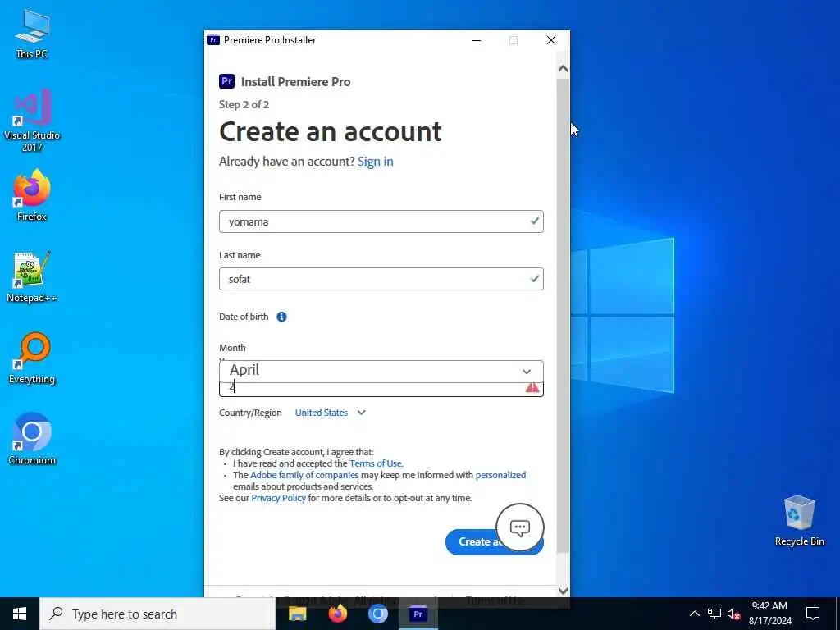840x630 pixels.
Task: Open Firefox from the taskbar
Action: point(337,614)
